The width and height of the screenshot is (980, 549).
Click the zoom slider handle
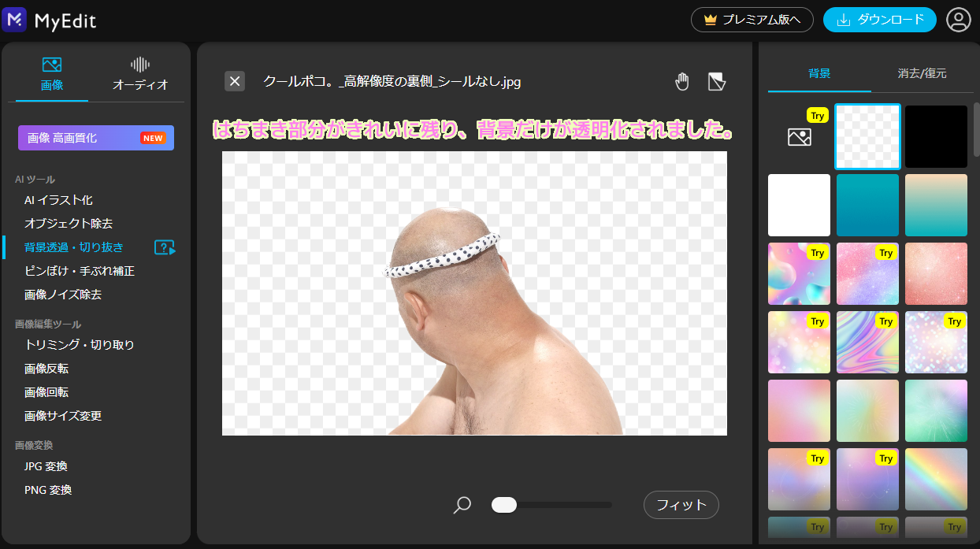click(x=504, y=505)
